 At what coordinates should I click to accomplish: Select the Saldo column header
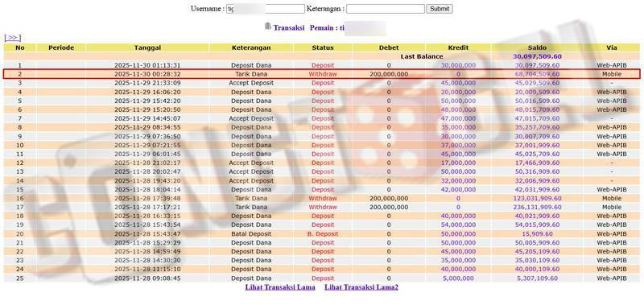coord(537,47)
